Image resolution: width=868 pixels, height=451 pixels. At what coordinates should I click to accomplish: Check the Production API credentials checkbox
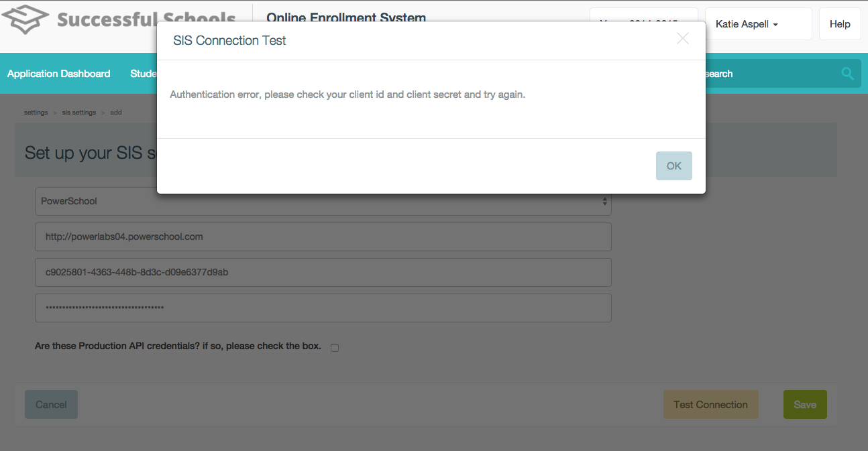click(x=335, y=347)
